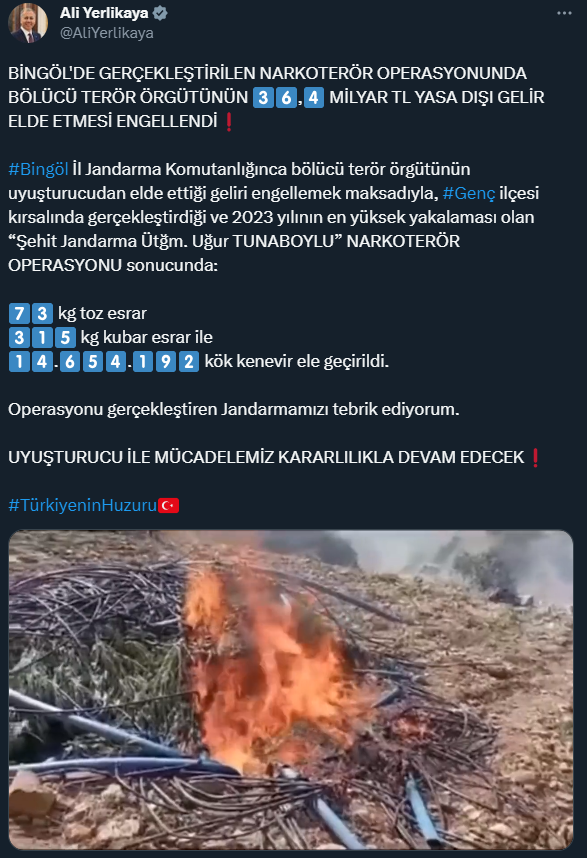587x858 pixels.
Task: Click the sentence congratulating Jandarmamızı
Action: coord(234,409)
